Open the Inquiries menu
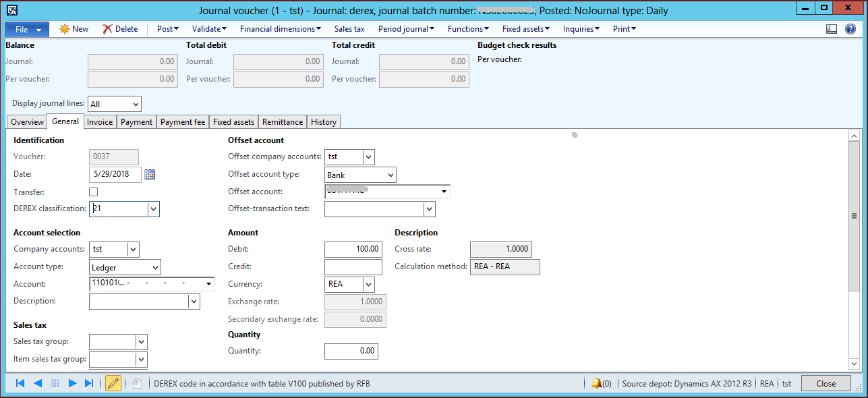Screen dimensions: 868x398 (x=581, y=29)
